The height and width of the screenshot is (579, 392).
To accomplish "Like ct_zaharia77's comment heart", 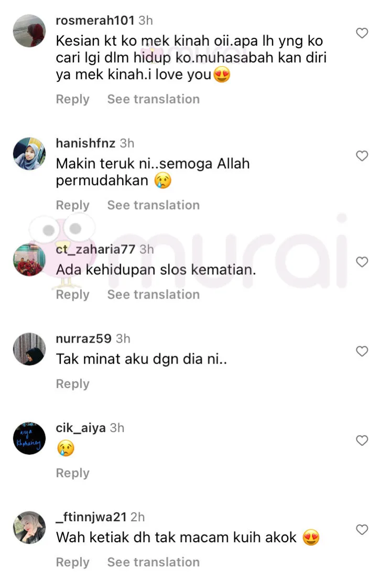I will (x=362, y=262).
